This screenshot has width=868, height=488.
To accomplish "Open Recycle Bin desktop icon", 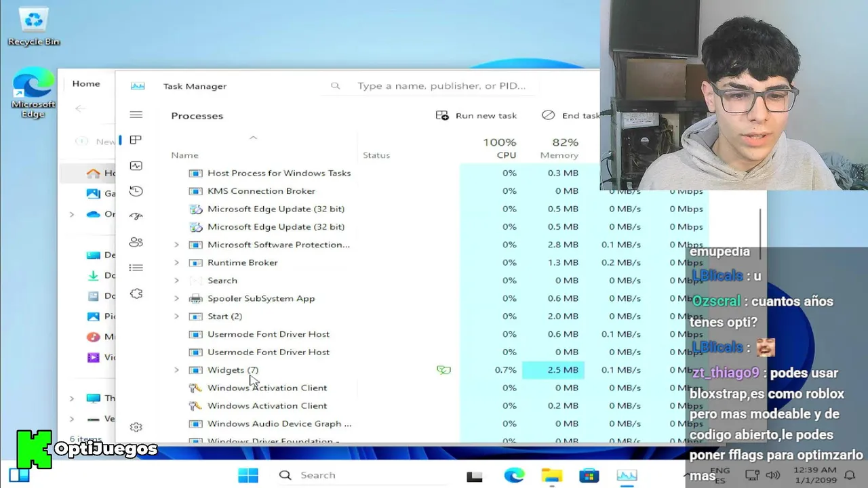I will (x=33, y=26).
